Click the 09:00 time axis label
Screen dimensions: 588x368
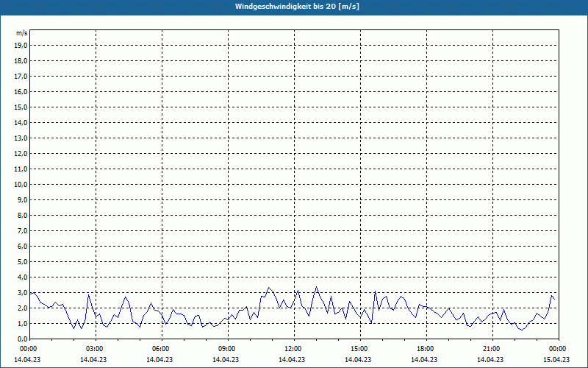pyautogui.click(x=227, y=348)
